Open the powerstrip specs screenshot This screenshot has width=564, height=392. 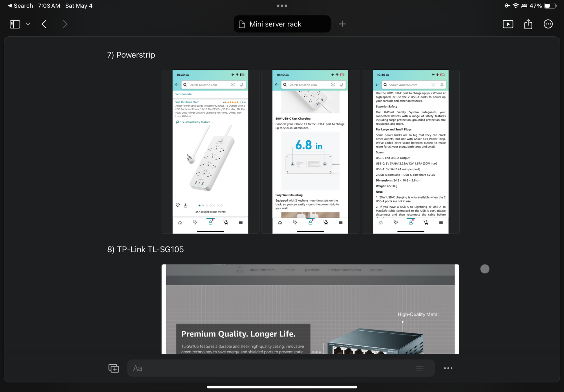[411, 152]
